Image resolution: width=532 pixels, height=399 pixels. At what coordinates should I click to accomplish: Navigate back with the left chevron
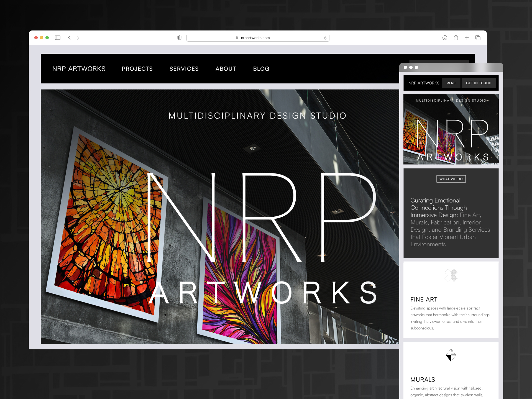coord(69,37)
